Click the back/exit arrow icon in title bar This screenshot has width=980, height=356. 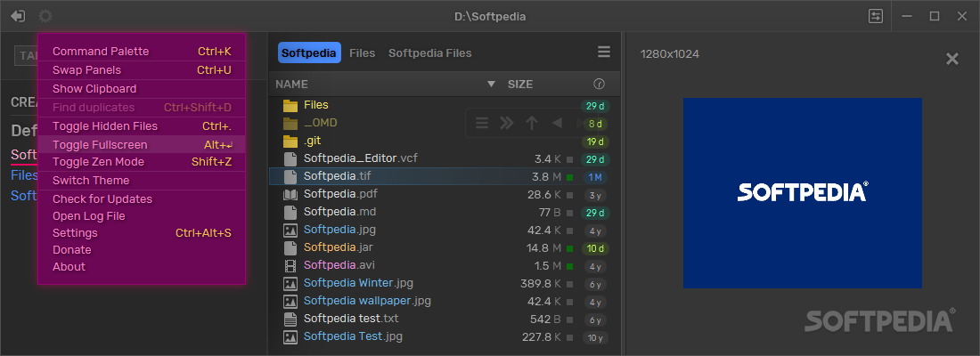click(x=18, y=16)
